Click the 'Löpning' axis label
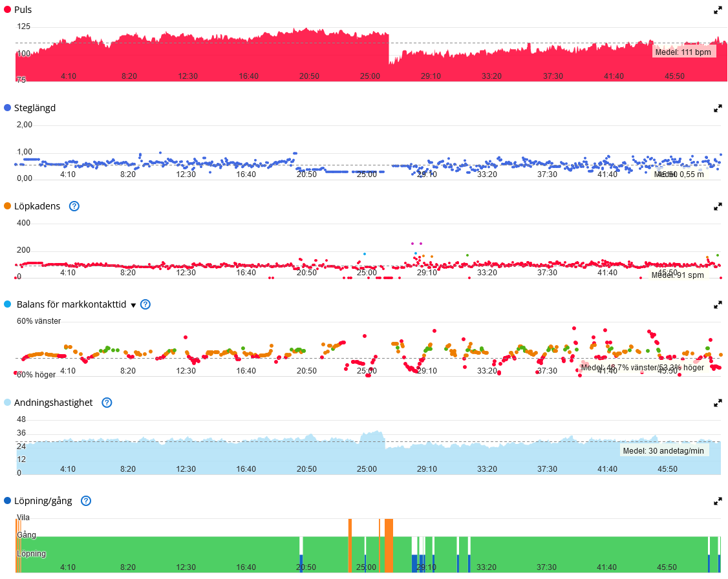The height and width of the screenshot is (579, 728). click(x=31, y=554)
